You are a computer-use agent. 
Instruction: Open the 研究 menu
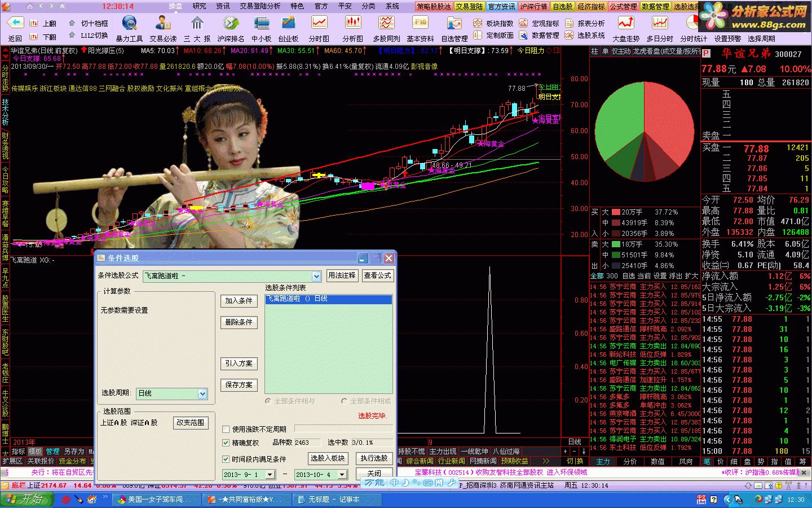[x=199, y=6]
